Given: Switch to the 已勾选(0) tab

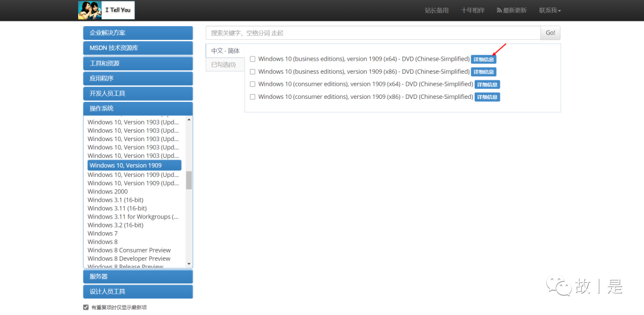Looking at the screenshot, I should (225, 64).
